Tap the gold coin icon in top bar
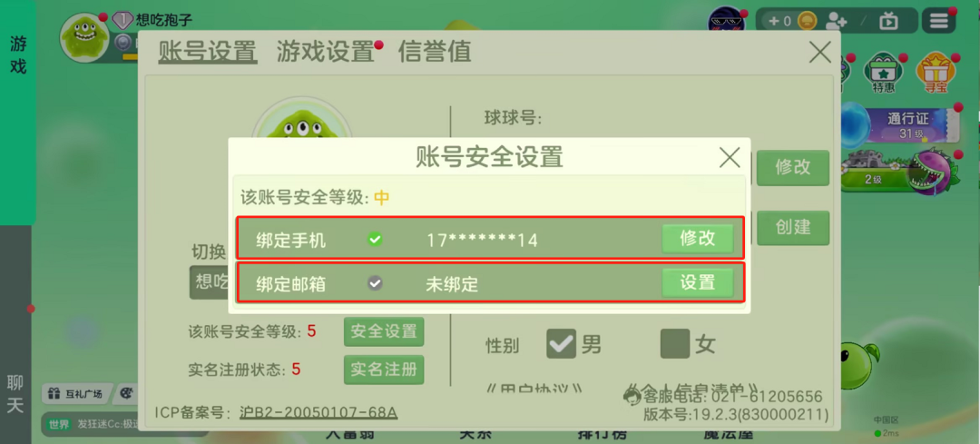This screenshot has height=444, width=980. pos(808,21)
